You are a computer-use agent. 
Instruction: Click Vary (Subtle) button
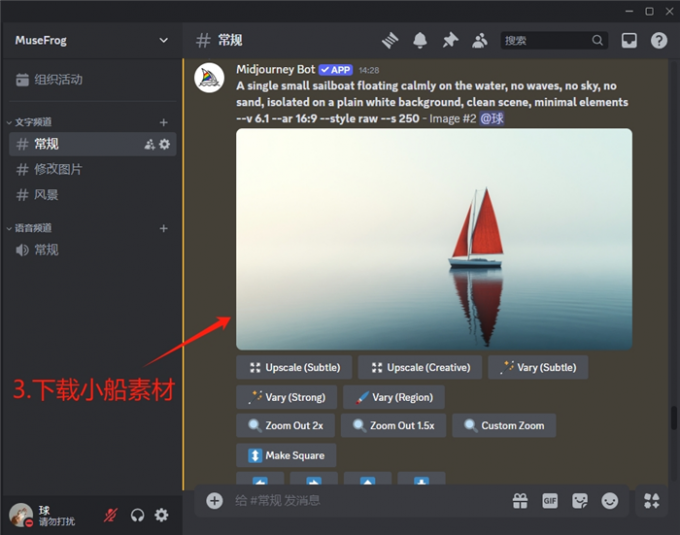click(x=538, y=367)
